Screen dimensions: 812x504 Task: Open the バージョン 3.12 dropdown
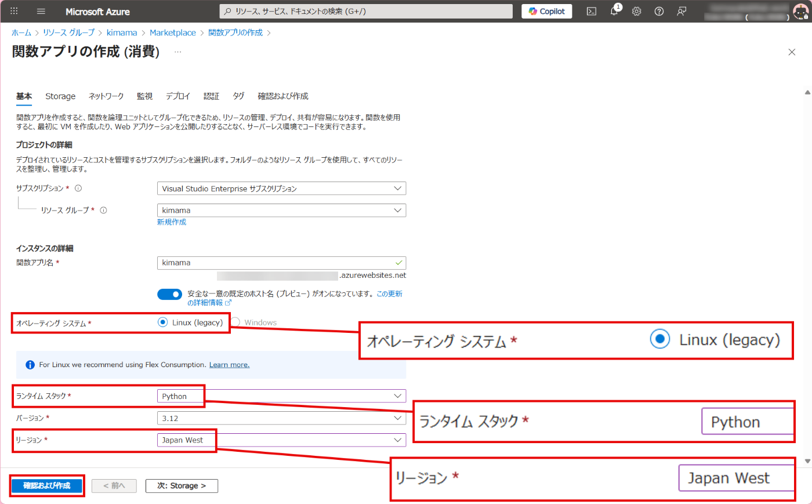(281, 418)
